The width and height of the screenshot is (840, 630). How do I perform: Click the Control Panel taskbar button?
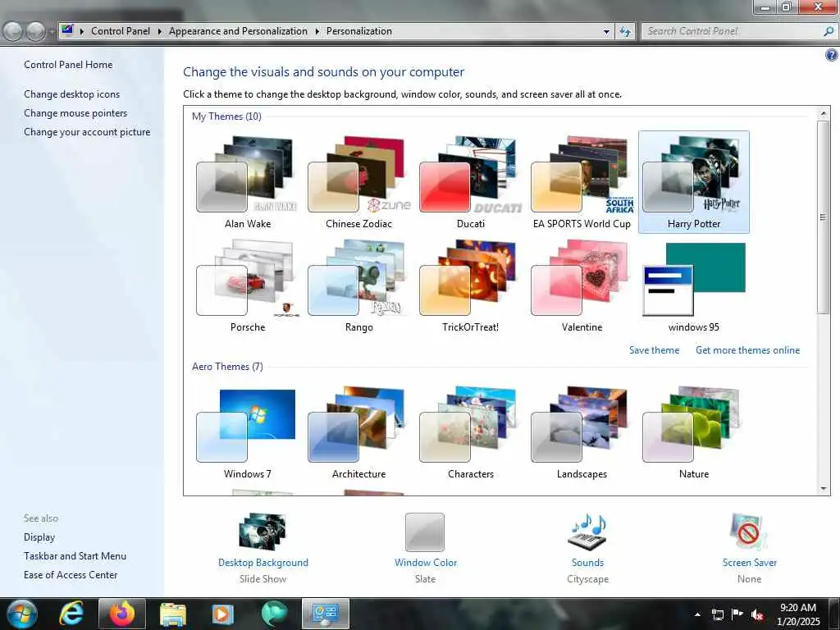pyautogui.click(x=325, y=614)
